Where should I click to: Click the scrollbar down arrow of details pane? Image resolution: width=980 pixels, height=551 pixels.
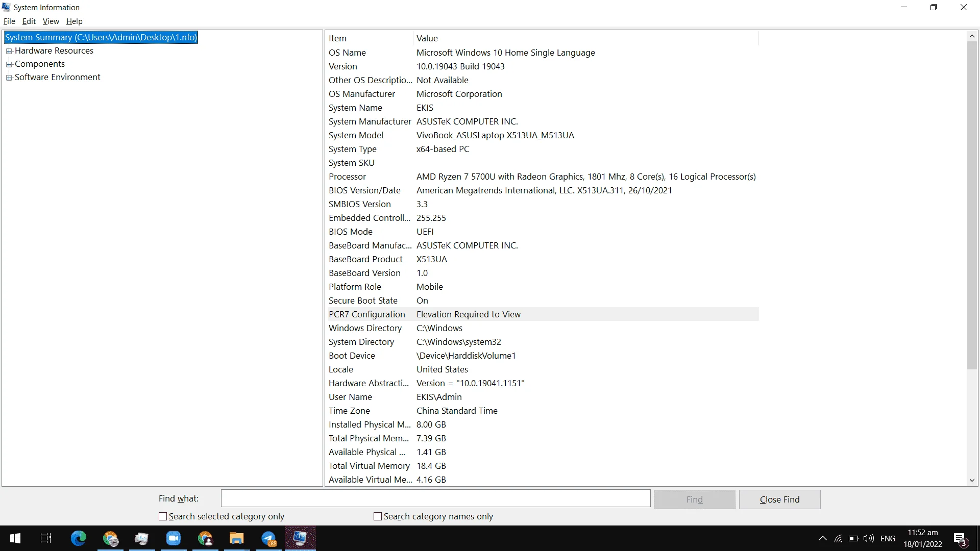tap(972, 480)
